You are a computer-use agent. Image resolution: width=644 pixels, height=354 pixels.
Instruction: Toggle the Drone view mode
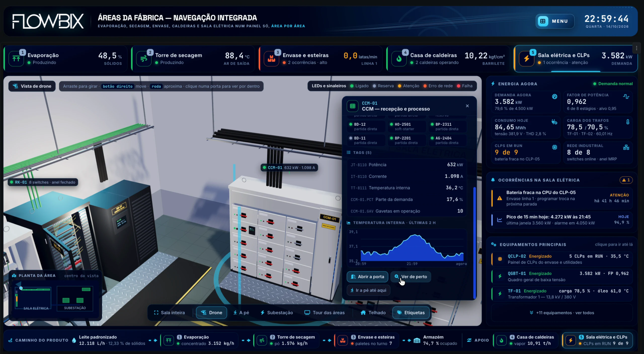pos(211,313)
